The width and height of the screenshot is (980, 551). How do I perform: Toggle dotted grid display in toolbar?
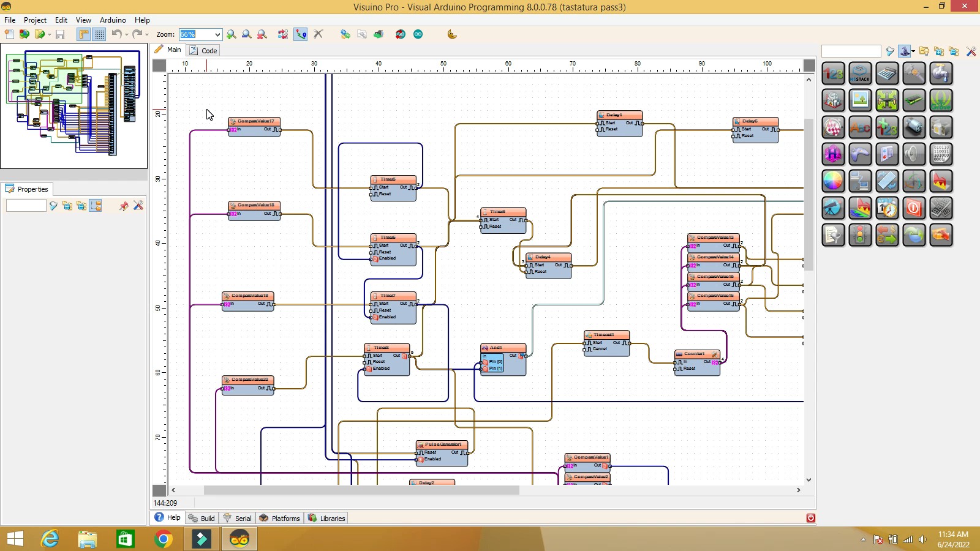click(99, 34)
